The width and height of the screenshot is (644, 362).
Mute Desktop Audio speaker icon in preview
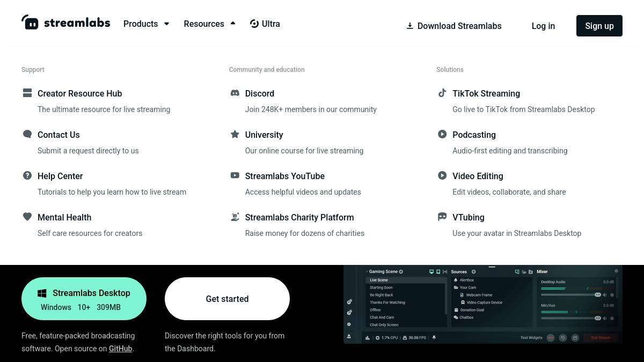tap(605, 295)
